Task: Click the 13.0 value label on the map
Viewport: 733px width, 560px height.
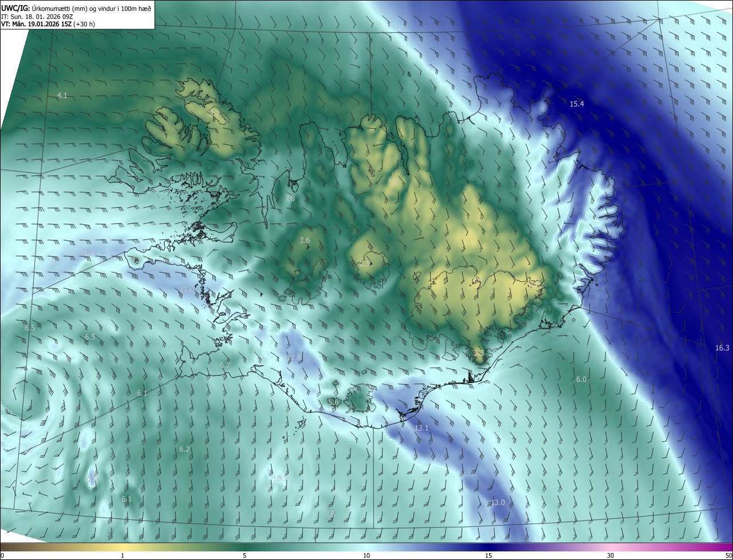Action: 498,502
